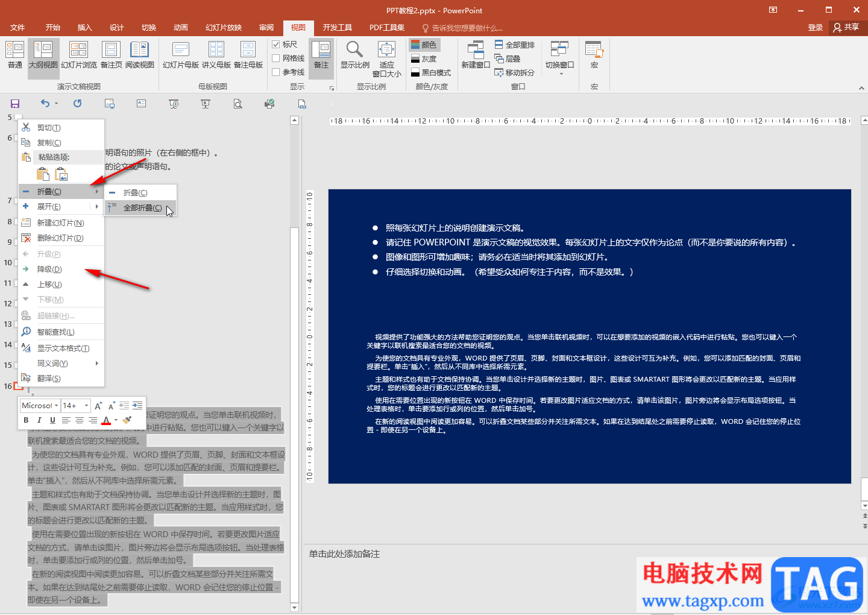Click the Zoom (显示比例) magnifier
This screenshot has height=615, width=868.
[355, 54]
